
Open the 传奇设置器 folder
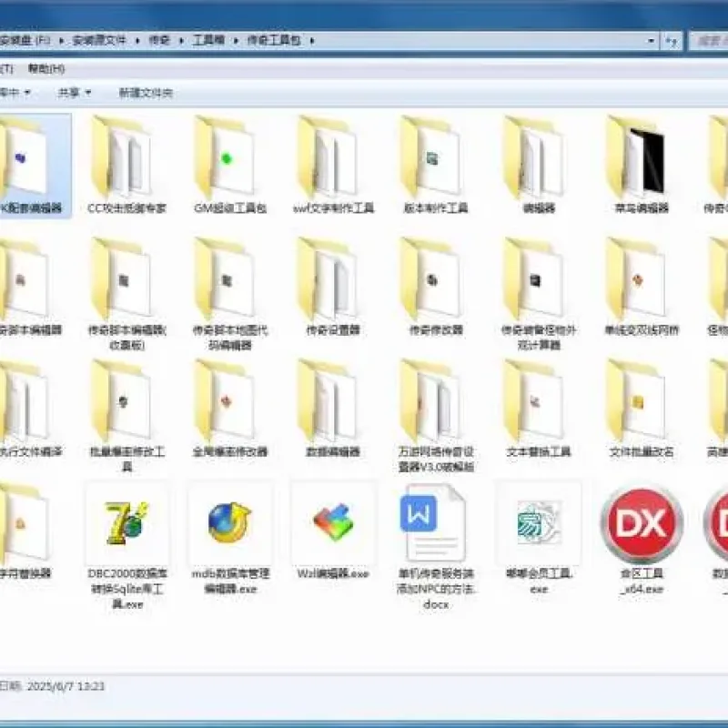coord(333,287)
